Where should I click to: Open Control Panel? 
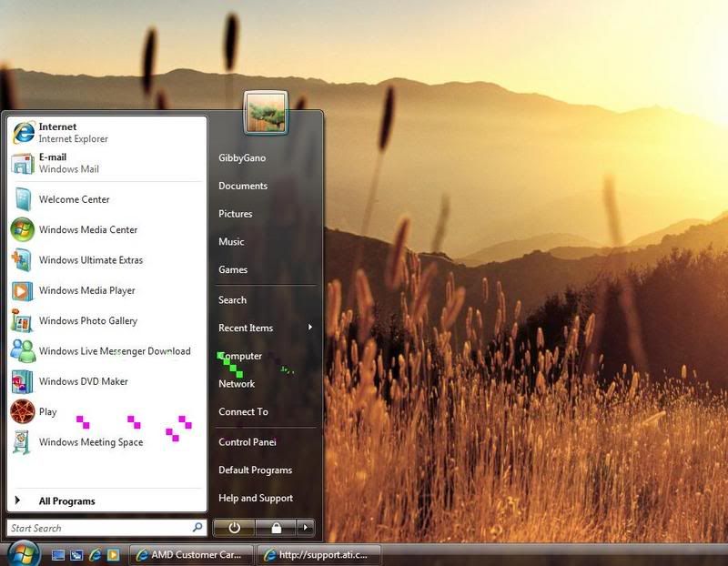click(x=248, y=442)
